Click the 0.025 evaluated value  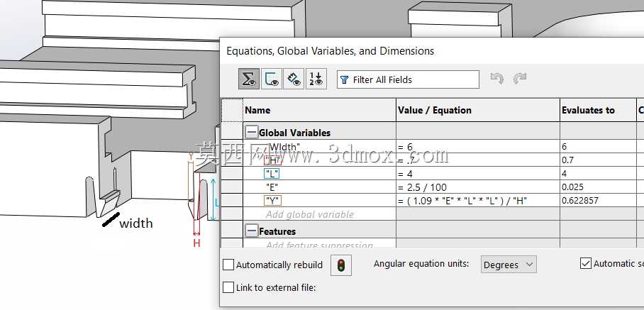[572, 187]
